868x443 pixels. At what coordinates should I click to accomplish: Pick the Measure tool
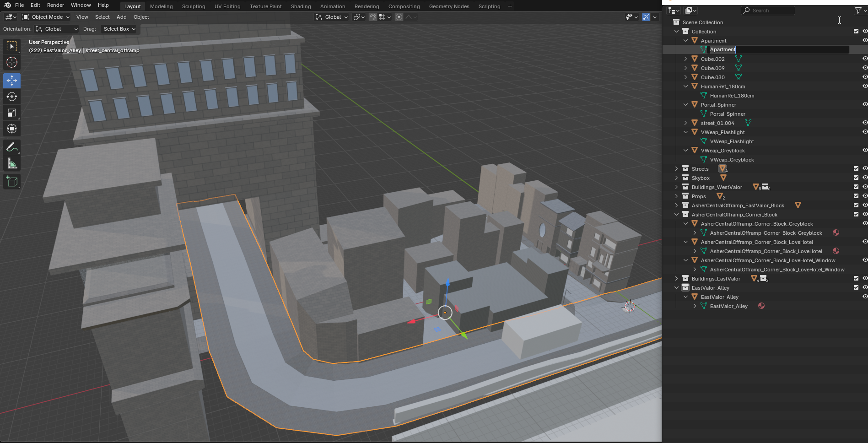[12, 164]
